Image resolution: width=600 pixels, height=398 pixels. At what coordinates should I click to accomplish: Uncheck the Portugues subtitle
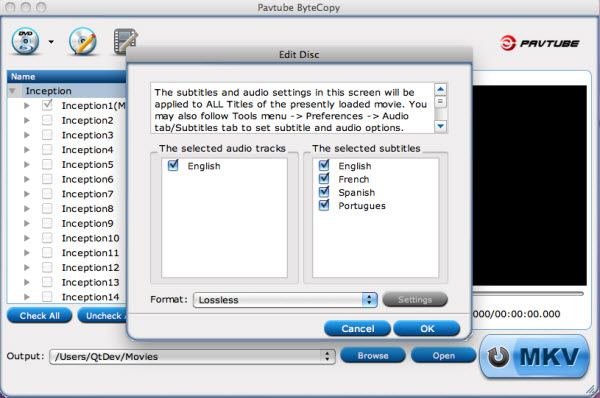[x=324, y=205]
